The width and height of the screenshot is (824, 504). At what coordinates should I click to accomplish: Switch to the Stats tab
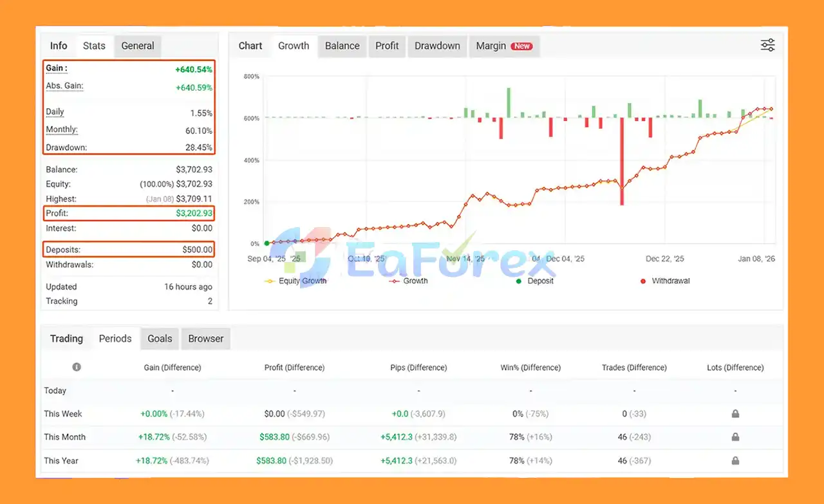coord(94,46)
